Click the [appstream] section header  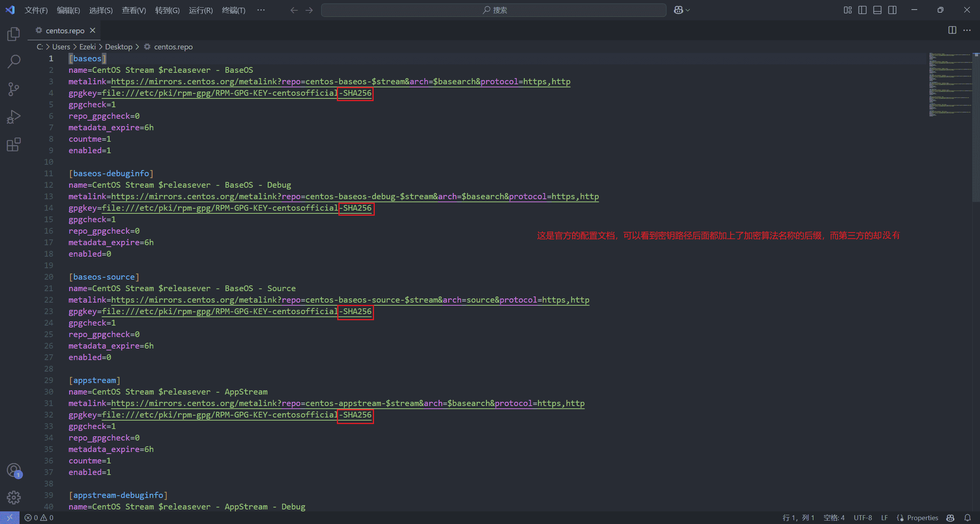[x=95, y=380]
